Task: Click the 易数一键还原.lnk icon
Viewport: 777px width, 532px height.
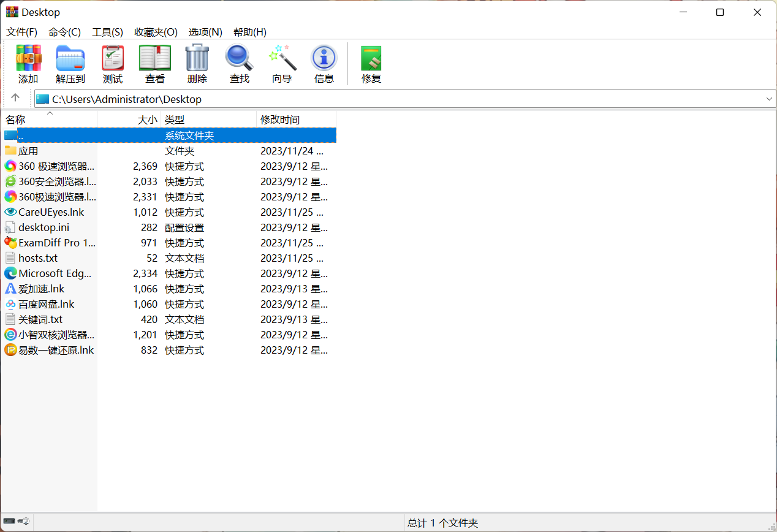Action: (x=10, y=350)
